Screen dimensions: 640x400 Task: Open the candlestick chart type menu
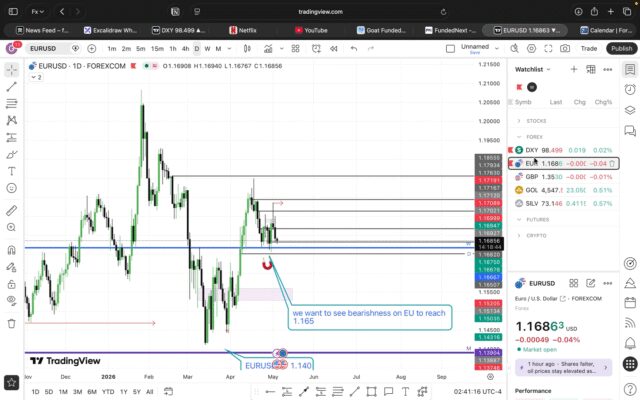(x=247, y=49)
